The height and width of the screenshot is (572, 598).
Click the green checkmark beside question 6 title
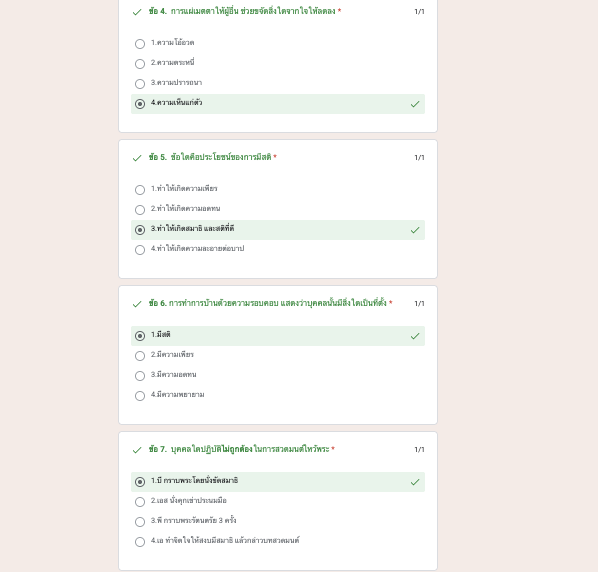(x=137, y=304)
